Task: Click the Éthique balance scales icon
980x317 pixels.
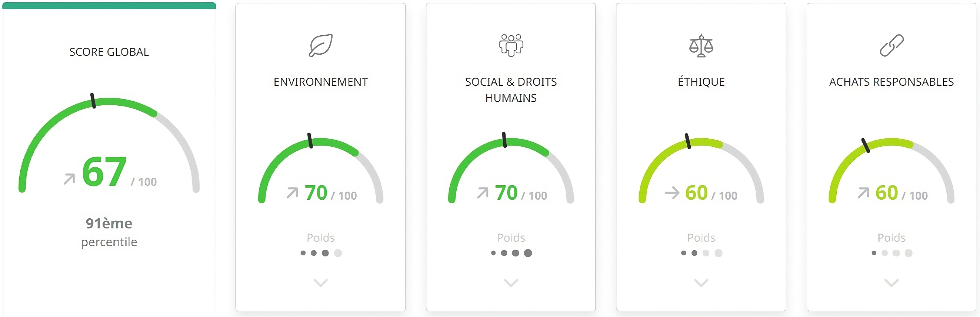Action: [x=701, y=46]
